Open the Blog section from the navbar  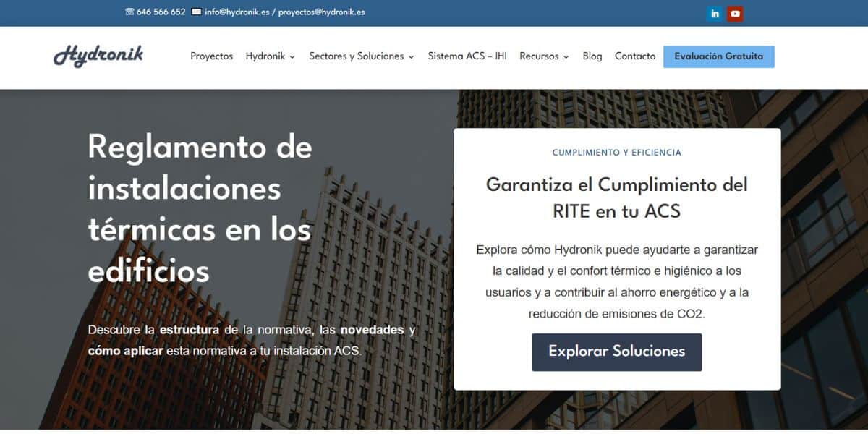click(x=592, y=56)
